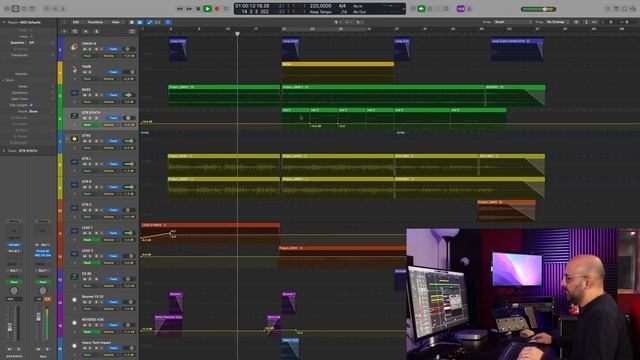This screenshot has width=640, height=360.
Task: Open the Loop Browser icon at top right
Action: coord(624,9)
